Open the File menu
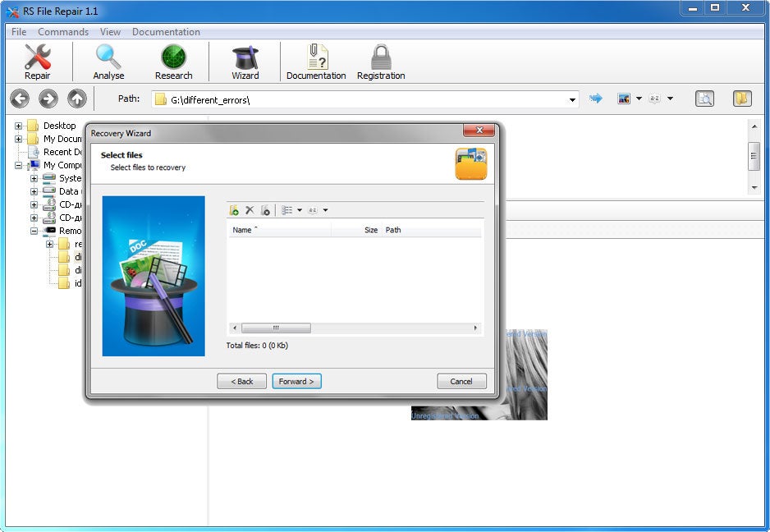This screenshot has width=770, height=532. point(19,32)
